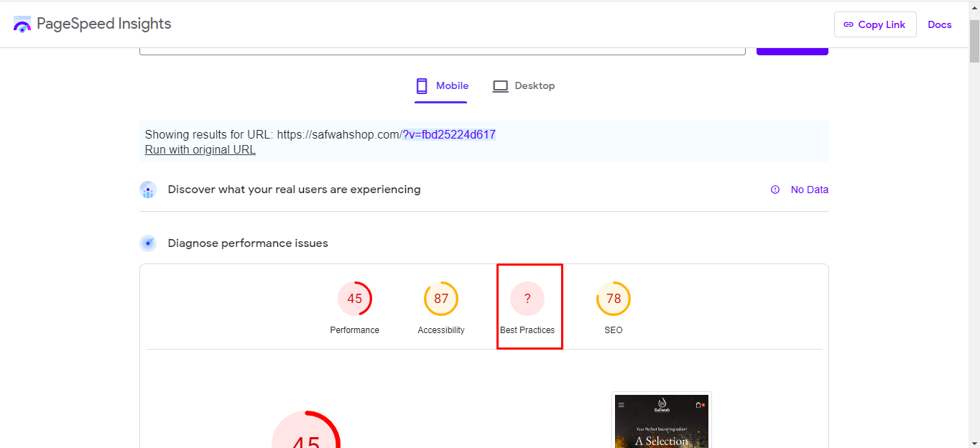Viewport: 980px width, 448px height.
Task: Switch to the Desktop tab
Action: point(523,86)
